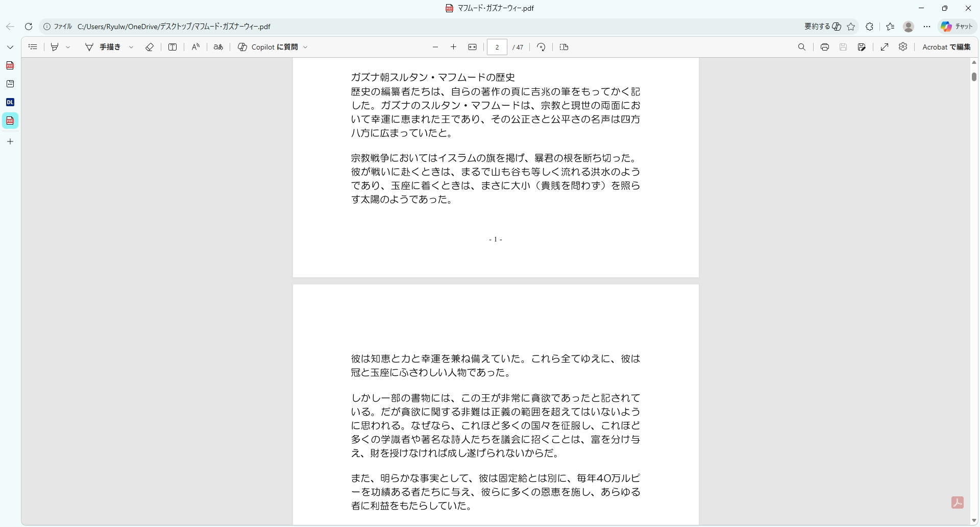
Task: Print the PDF document
Action: click(x=824, y=47)
